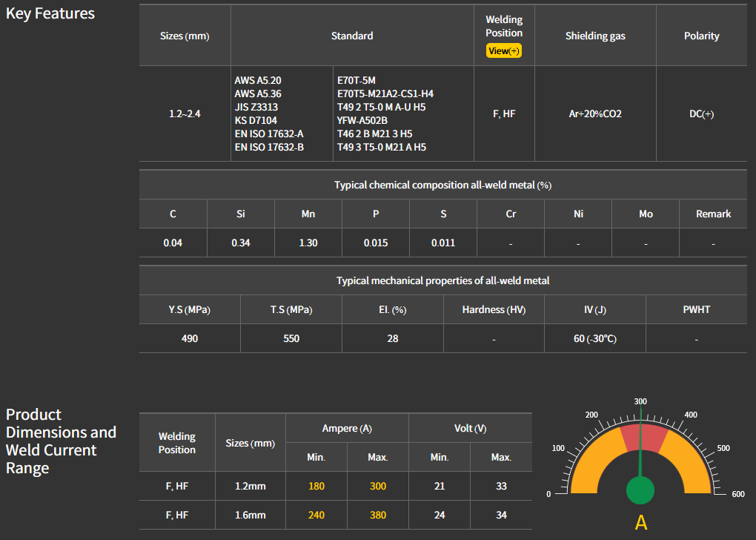Screen dimensions: 756x540
Task: Click the DC(+) polarity value
Action: click(701, 114)
